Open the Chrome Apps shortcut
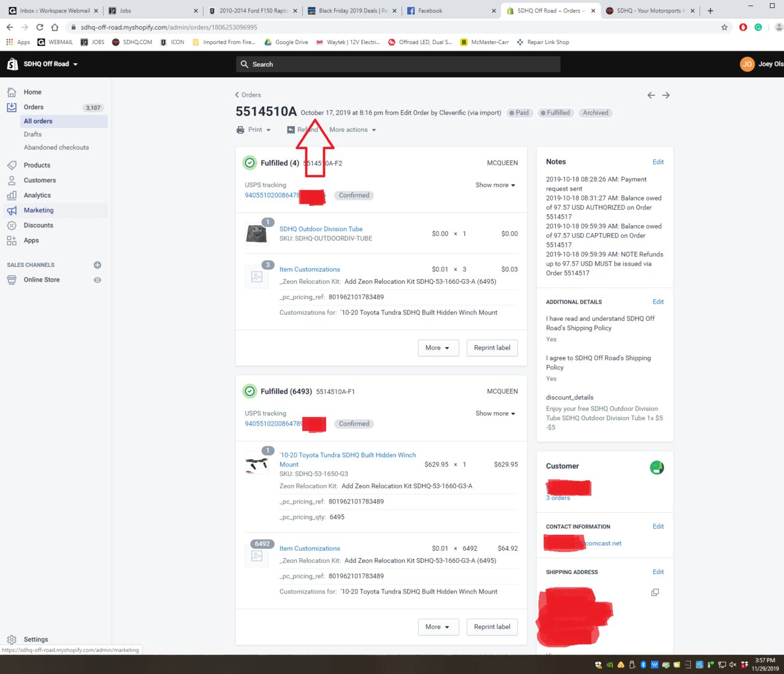The image size is (784, 674). (x=18, y=42)
